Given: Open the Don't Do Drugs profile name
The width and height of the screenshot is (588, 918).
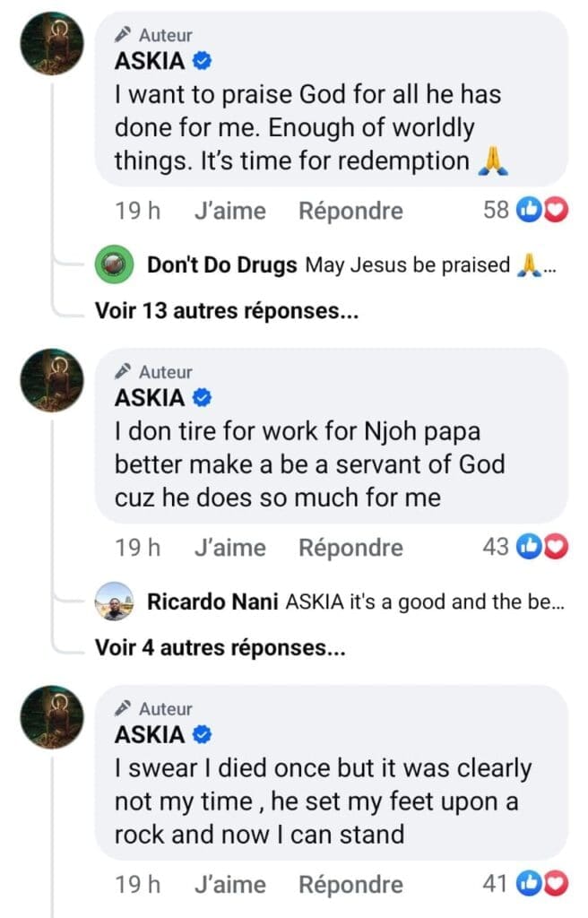Looking at the screenshot, I should (x=221, y=266).
